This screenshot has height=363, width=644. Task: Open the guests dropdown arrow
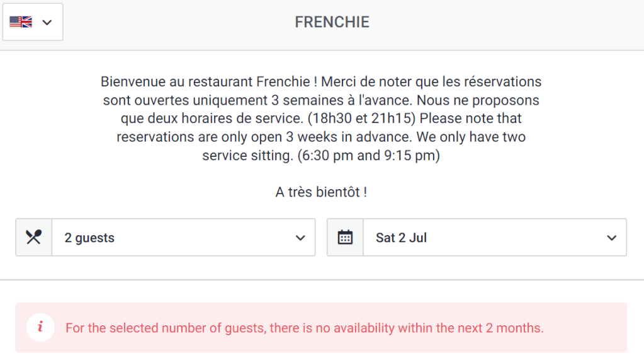pos(300,238)
